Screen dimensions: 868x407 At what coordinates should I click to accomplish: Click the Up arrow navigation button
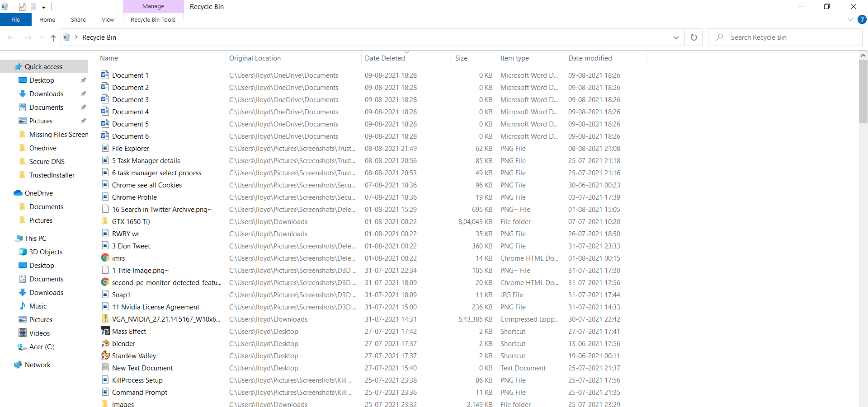(53, 37)
